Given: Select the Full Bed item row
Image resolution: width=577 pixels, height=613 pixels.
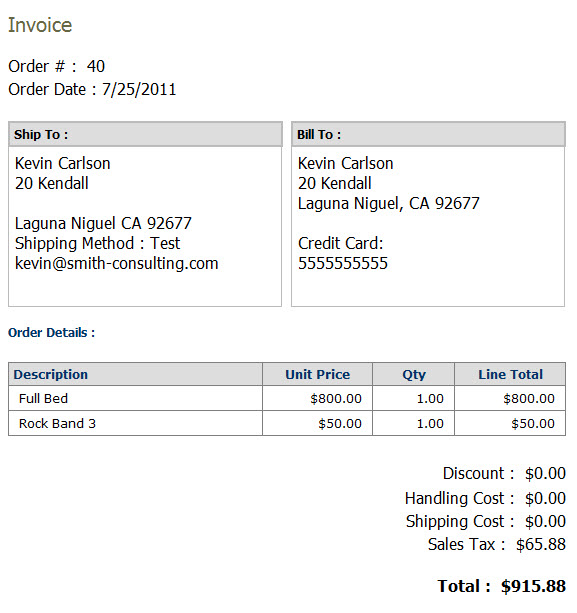Looking at the screenshot, I should (287, 398).
